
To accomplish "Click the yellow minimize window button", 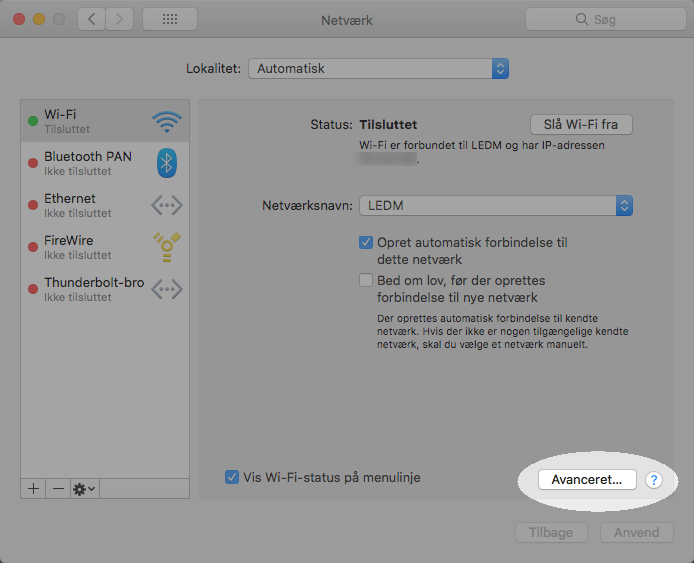I will 39,19.
